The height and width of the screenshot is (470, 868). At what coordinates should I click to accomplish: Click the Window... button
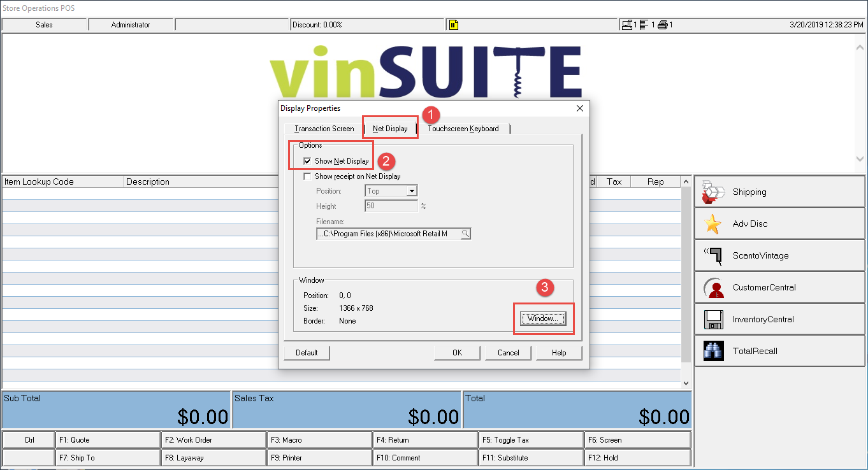(543, 318)
